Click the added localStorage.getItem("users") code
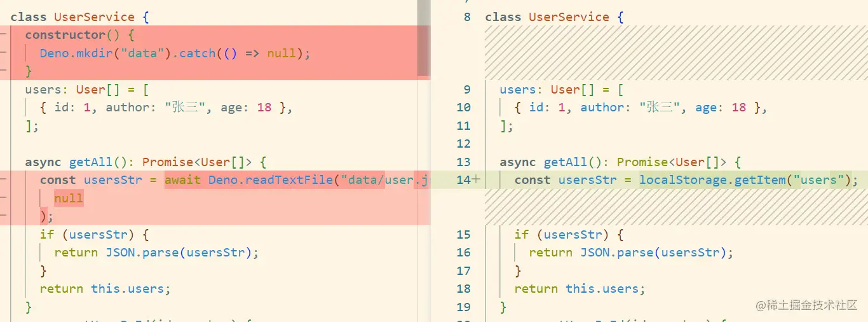The height and width of the screenshot is (322, 868). [x=745, y=180]
